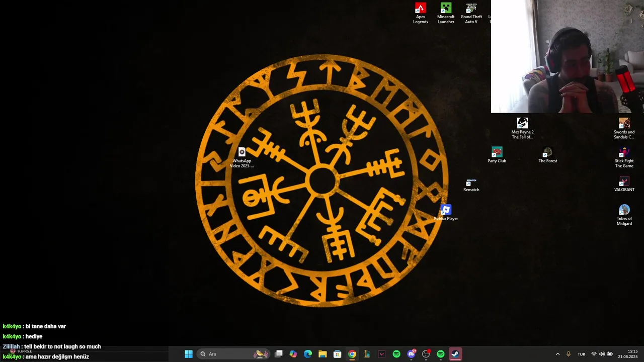Select the Roblox Player desktop icon
644x362 pixels.
(x=446, y=213)
